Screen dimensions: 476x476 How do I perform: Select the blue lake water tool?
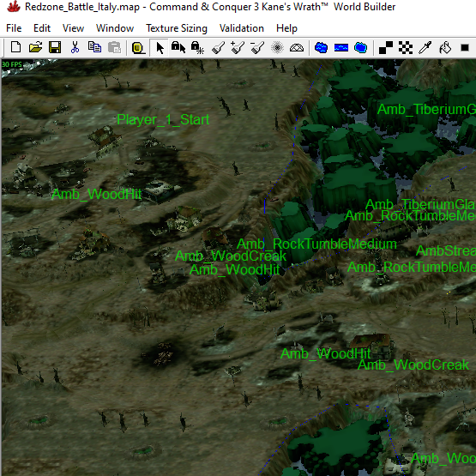[x=321, y=48]
